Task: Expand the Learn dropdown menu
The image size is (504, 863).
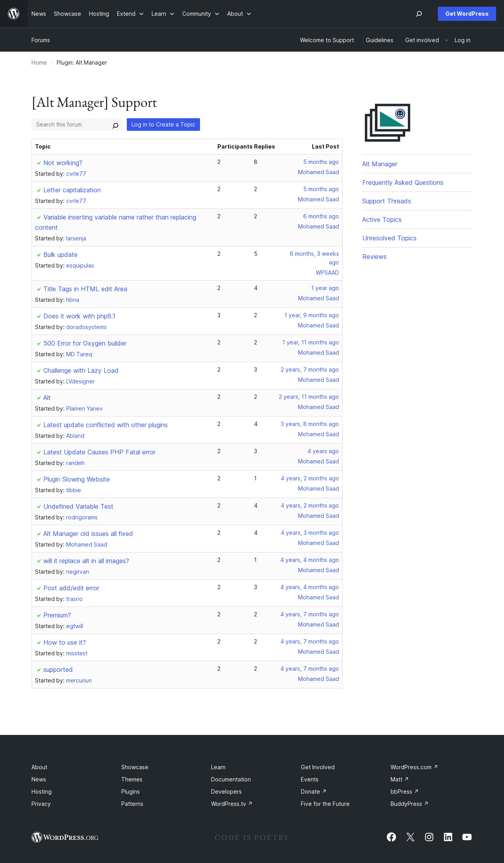Action: coord(163,14)
